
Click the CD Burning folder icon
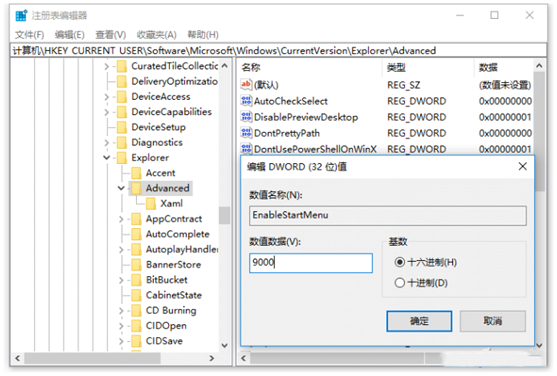point(136,311)
